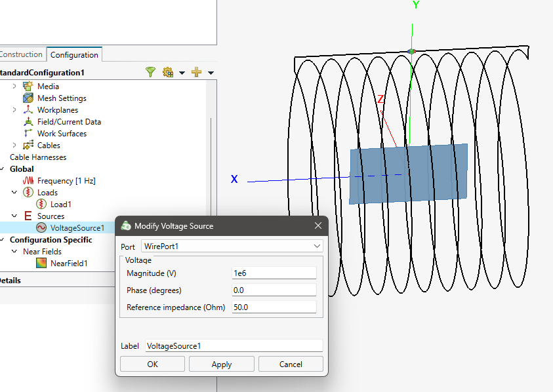This screenshot has height=392, width=553.
Task: Expand the Cables tree node
Action: [x=14, y=146]
